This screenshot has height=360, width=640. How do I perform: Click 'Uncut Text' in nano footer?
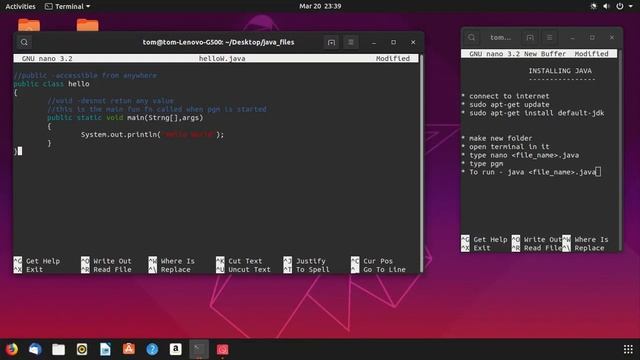[249, 269]
